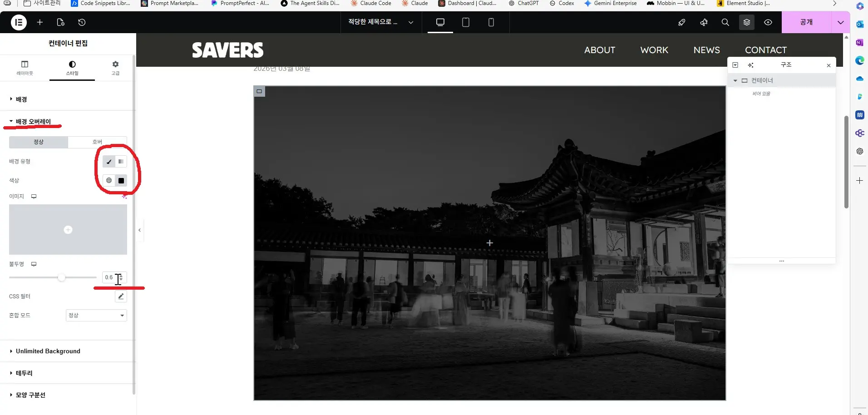Open CSS 필터 edit pencil popover
The image size is (868, 415).
pos(121,296)
